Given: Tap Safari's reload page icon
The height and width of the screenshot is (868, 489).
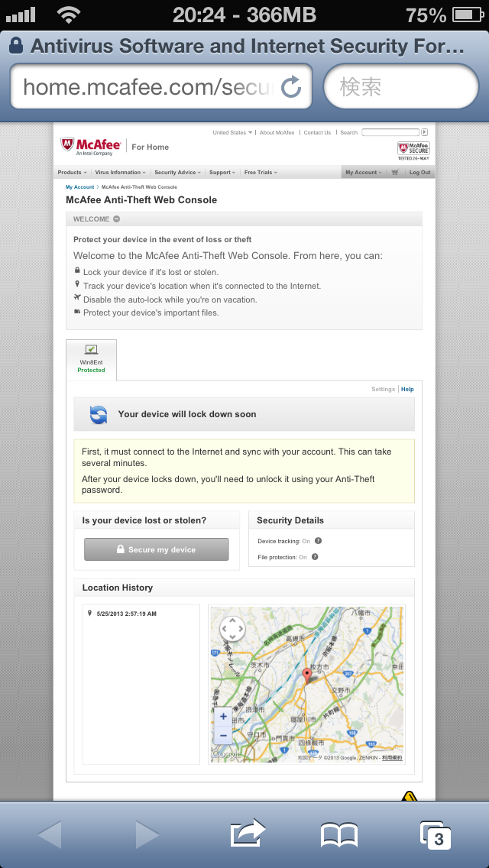Looking at the screenshot, I should [x=291, y=87].
